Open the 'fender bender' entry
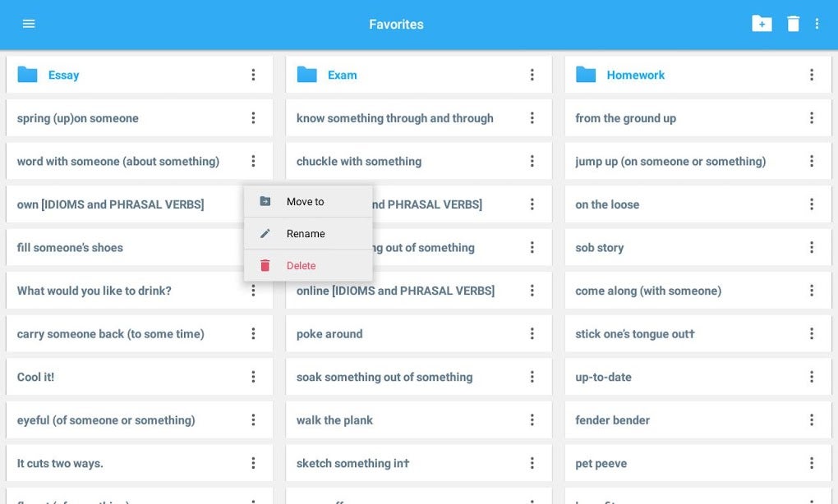The height and width of the screenshot is (504, 838). pos(613,420)
